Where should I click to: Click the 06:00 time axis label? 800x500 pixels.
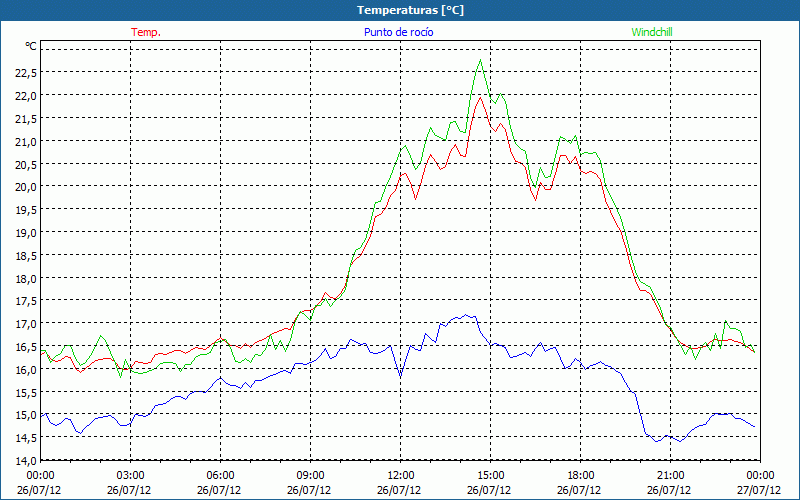[x=220, y=476]
